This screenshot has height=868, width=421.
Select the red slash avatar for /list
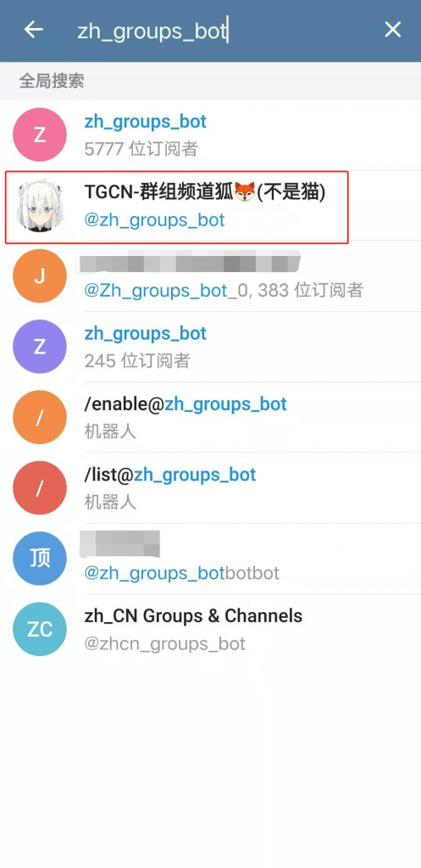(x=40, y=488)
